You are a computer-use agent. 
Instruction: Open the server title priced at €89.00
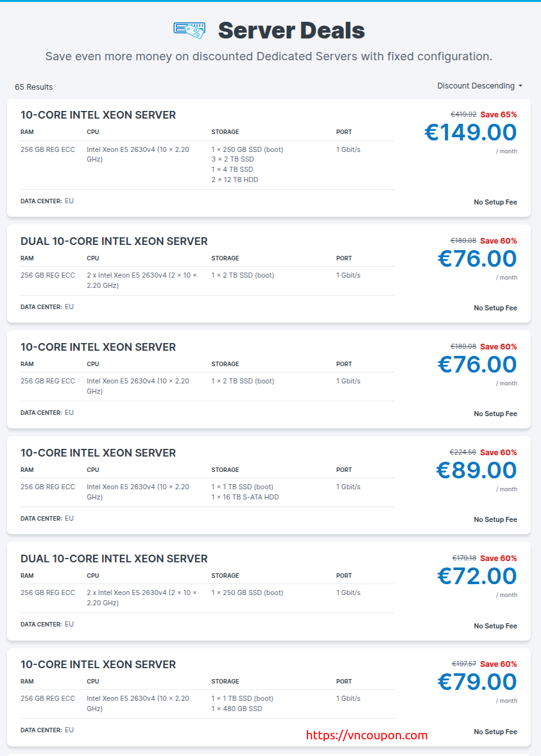(98, 453)
